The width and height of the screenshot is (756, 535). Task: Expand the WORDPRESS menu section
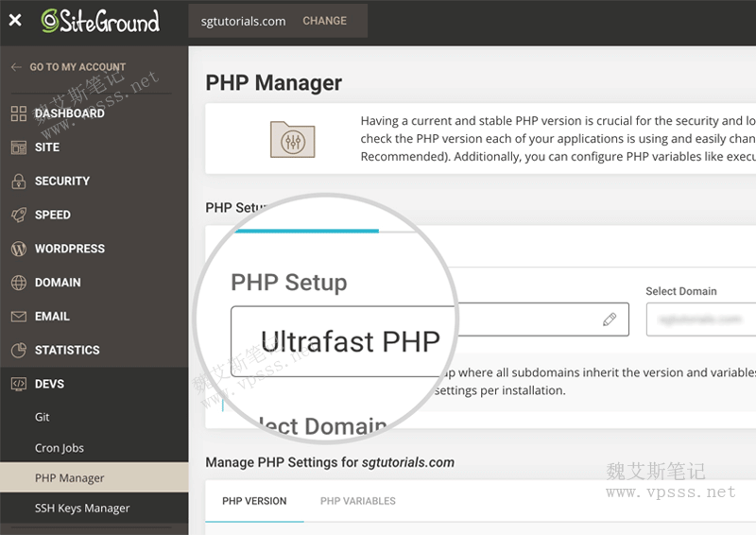[x=69, y=249]
